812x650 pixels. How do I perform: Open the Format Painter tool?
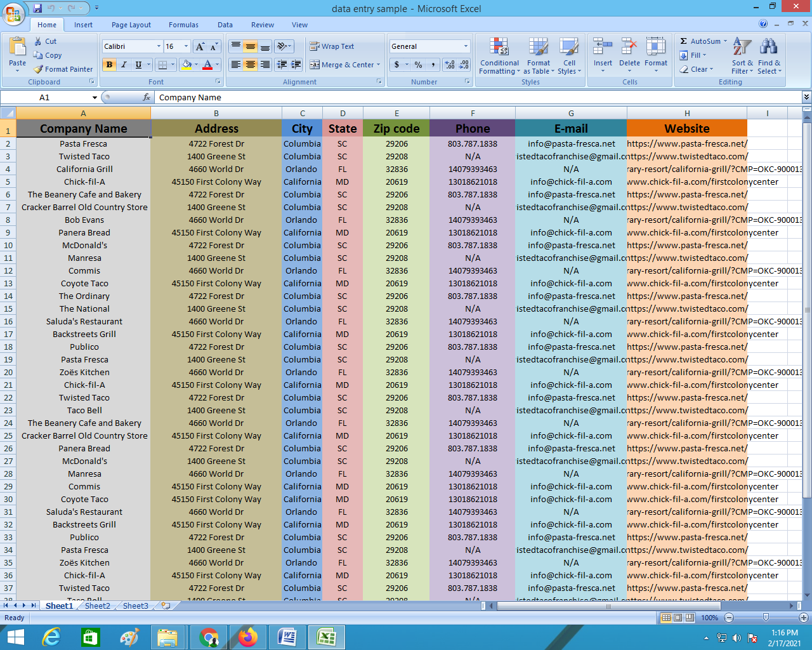[63, 69]
